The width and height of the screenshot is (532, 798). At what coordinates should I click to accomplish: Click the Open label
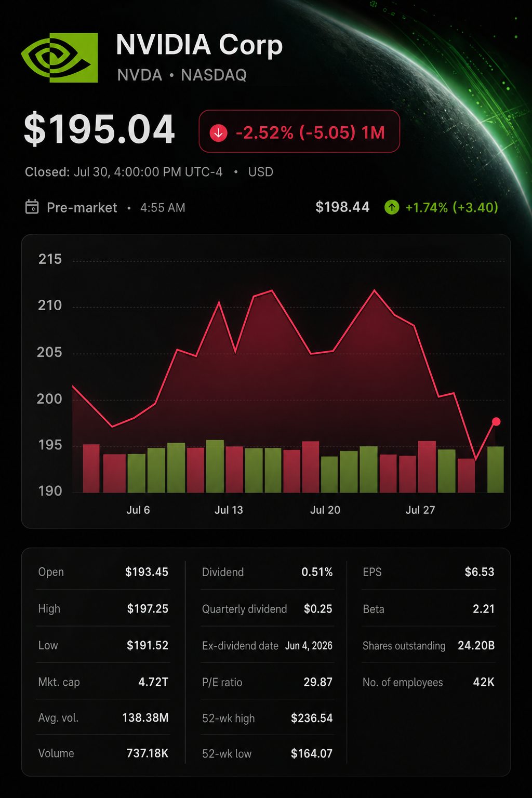click(51, 572)
